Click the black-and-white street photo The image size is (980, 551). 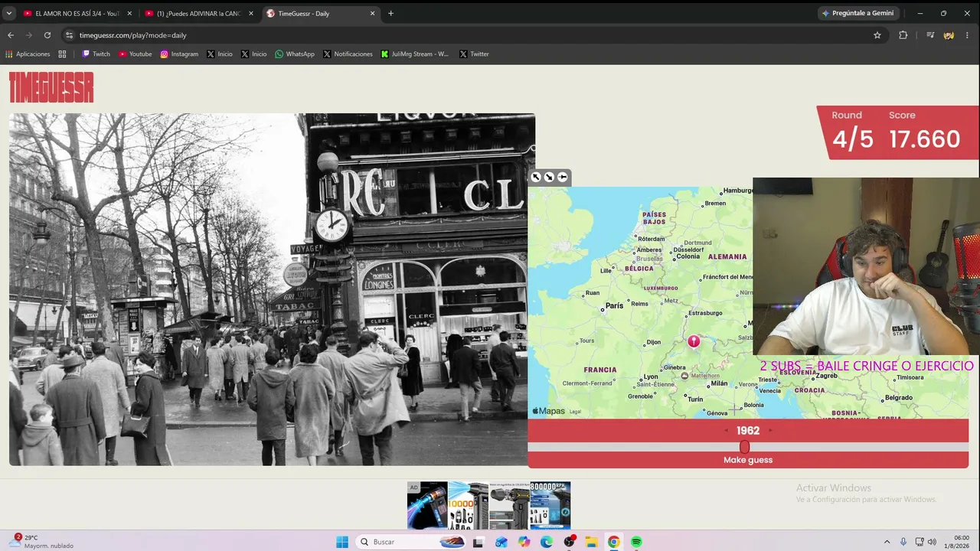272,289
